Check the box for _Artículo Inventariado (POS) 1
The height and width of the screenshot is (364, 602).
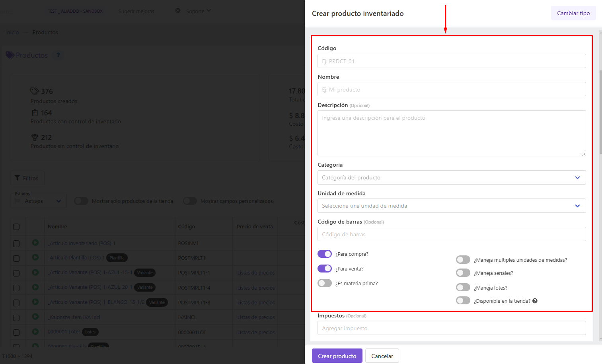(16, 243)
